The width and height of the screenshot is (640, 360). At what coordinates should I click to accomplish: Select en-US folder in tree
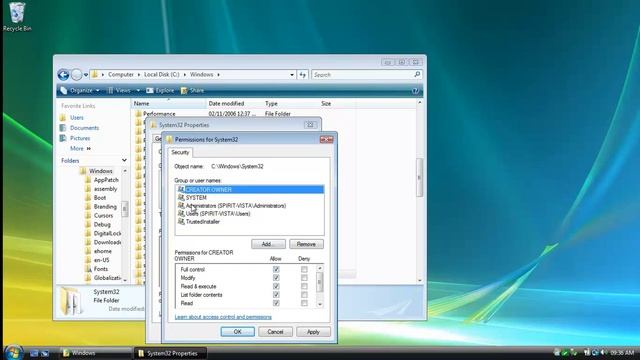[x=101, y=260]
